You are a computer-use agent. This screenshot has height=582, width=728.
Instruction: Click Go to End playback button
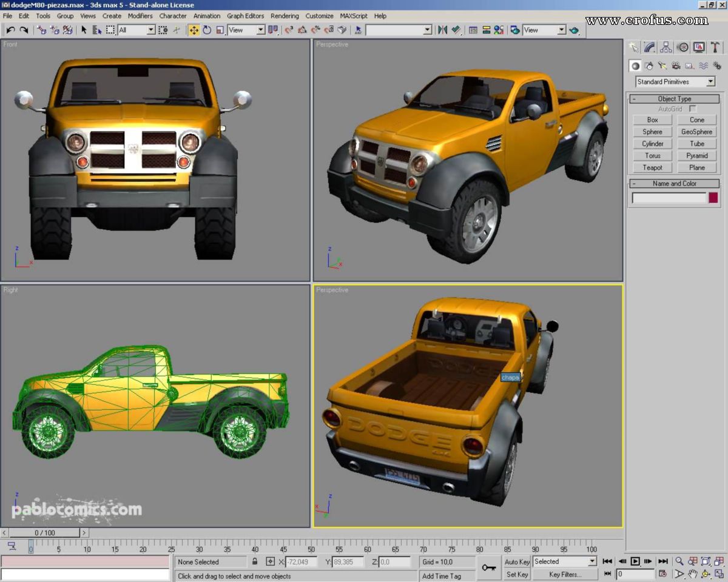[x=663, y=561]
